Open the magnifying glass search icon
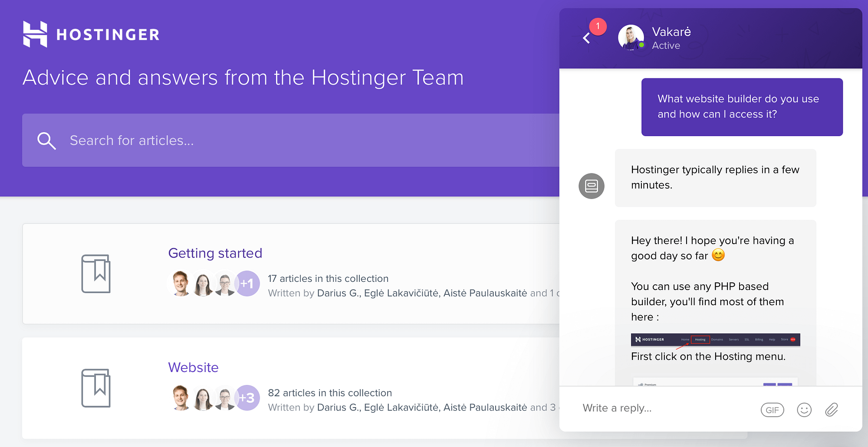 click(x=46, y=140)
